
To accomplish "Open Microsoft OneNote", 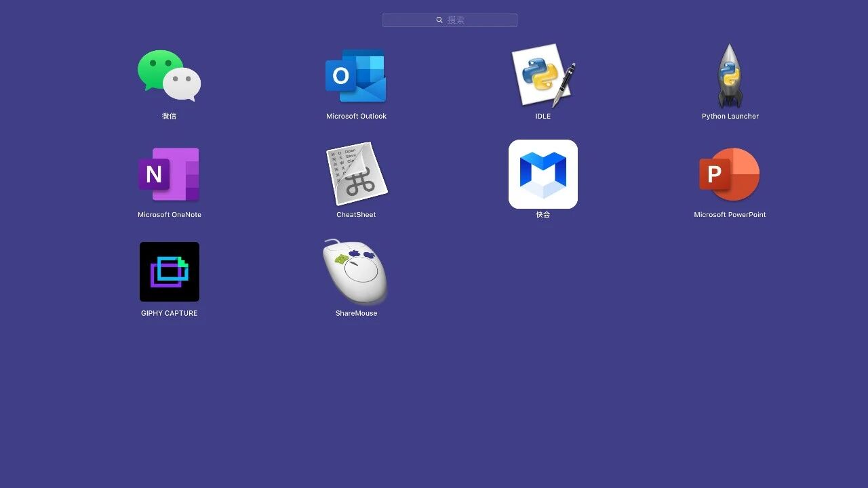I will (x=169, y=174).
